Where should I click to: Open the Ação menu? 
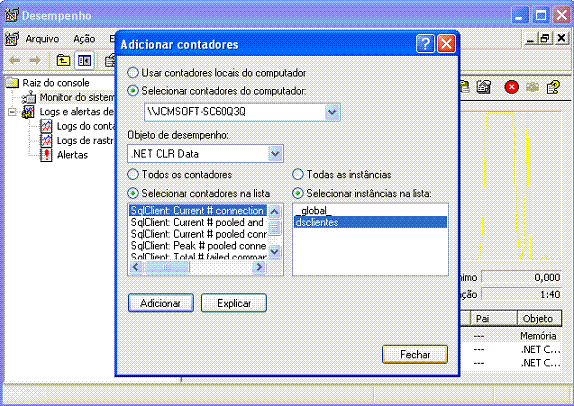pyautogui.click(x=84, y=38)
